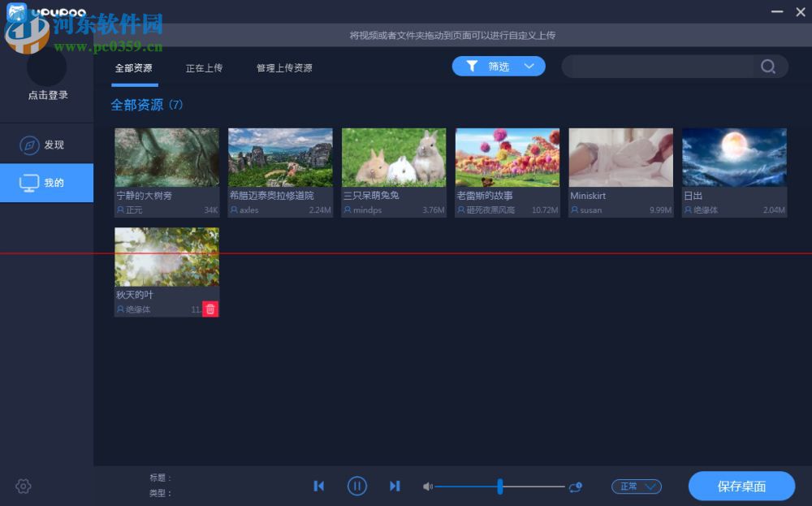This screenshot has height=506, width=812.
Task: Switch to the 正在上传 tab
Action: click(x=205, y=68)
